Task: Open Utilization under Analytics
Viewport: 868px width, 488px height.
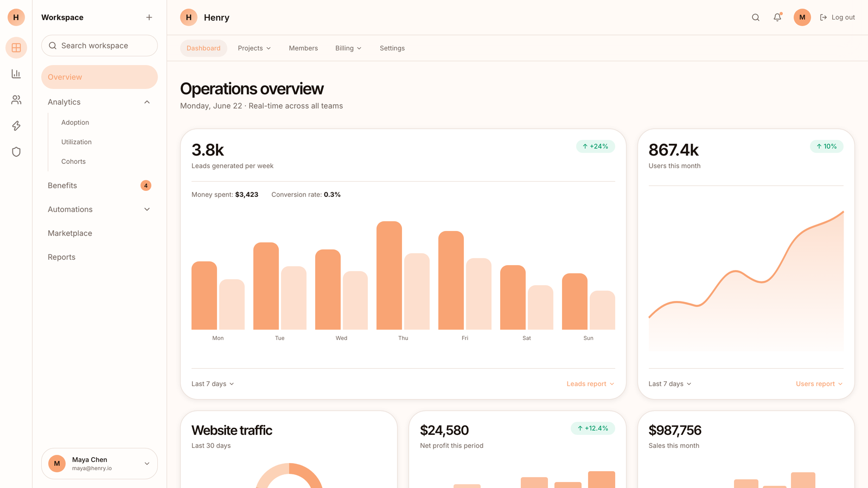Action: pyautogui.click(x=76, y=142)
